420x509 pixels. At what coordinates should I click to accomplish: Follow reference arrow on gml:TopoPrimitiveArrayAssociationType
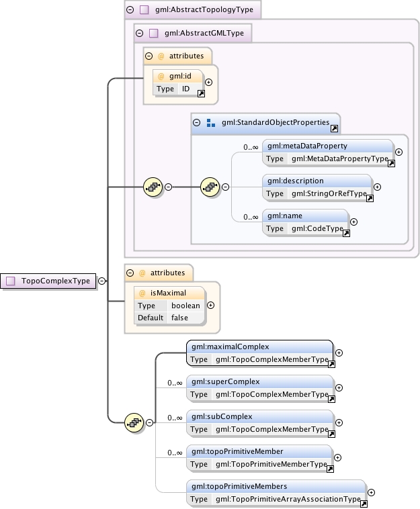coord(364,504)
